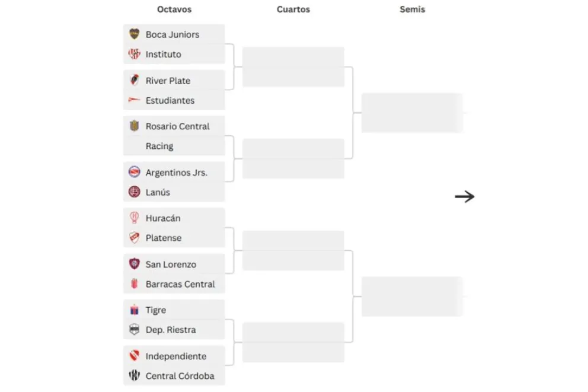Select the Octavos column header
This screenshot has height=392, width=588.
point(174,9)
